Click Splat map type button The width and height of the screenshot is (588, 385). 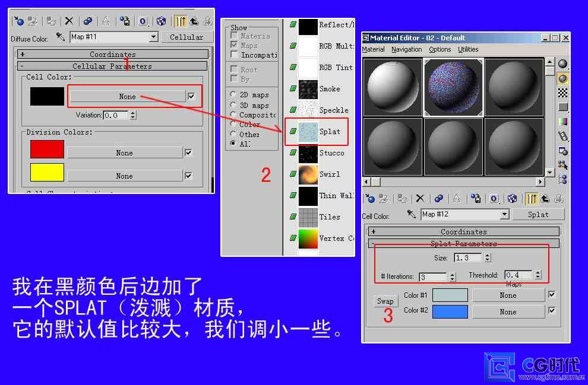click(538, 214)
